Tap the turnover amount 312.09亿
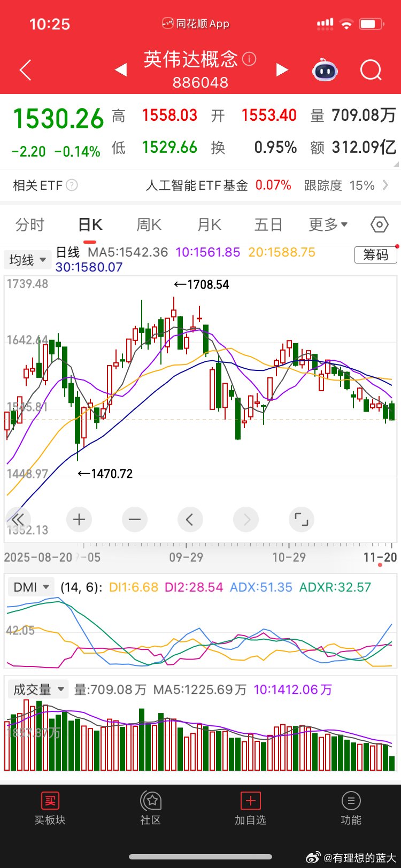Viewport: 401px width, 868px height. tap(364, 148)
